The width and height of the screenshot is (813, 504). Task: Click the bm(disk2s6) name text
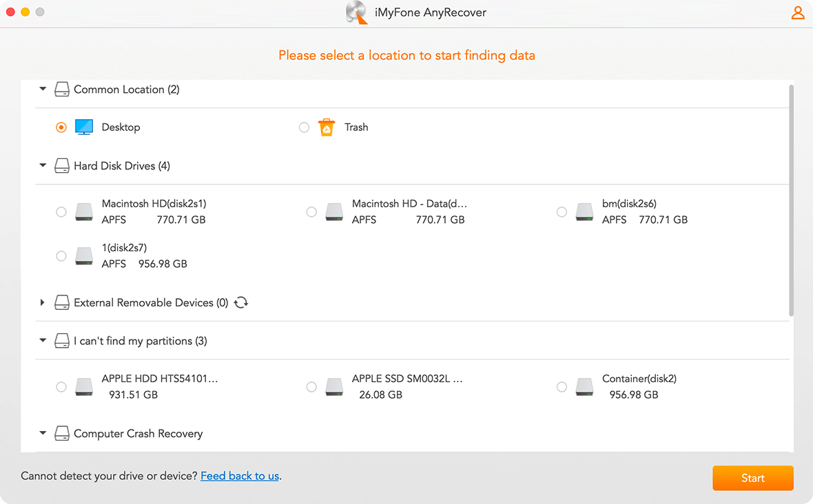[630, 204]
